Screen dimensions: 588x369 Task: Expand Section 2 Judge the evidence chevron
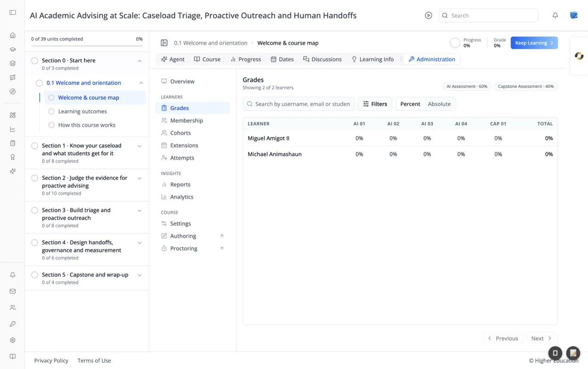pyautogui.click(x=140, y=178)
